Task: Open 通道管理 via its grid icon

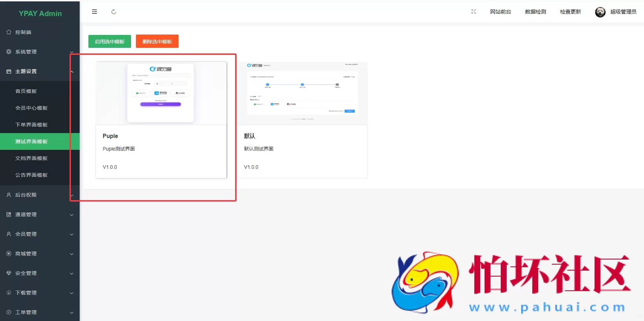Action: click(8, 214)
